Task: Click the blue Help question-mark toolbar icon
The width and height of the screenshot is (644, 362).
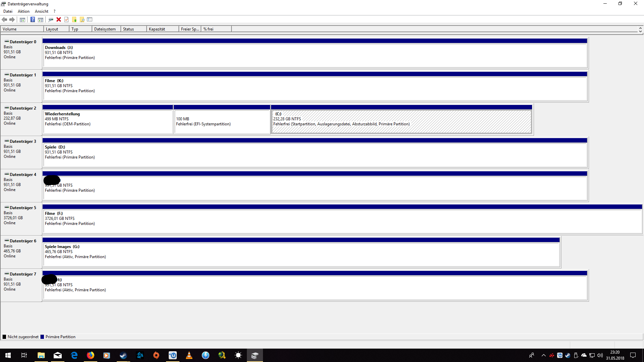Action: (33, 19)
